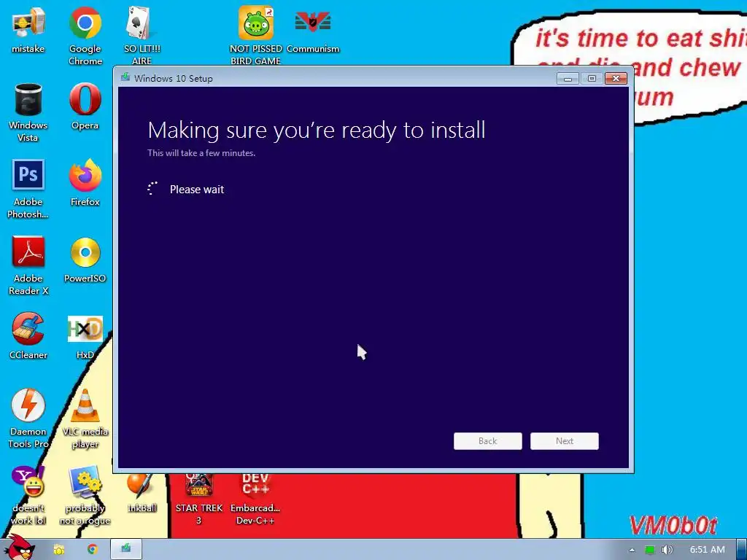This screenshot has width=747, height=560.
Task: Select the "probably not a rogue" icon
Action: 85,495
